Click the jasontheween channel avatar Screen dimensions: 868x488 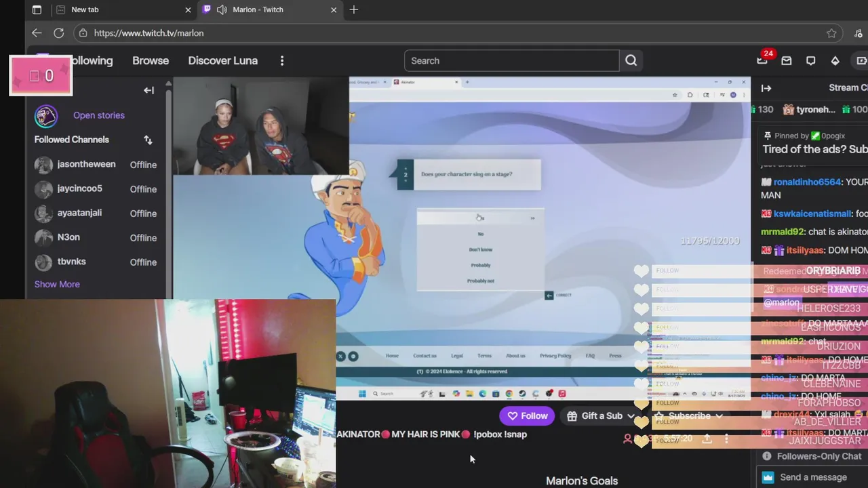coord(43,165)
